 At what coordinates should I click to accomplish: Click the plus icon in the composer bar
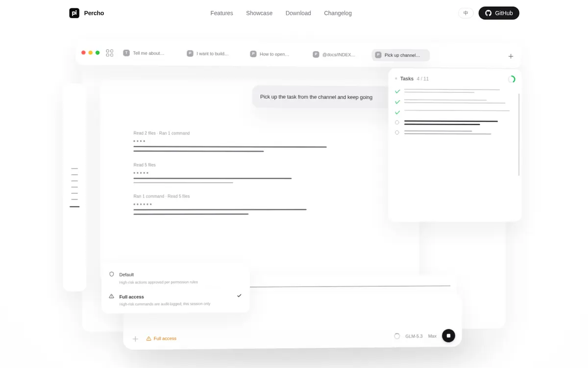[135, 339]
